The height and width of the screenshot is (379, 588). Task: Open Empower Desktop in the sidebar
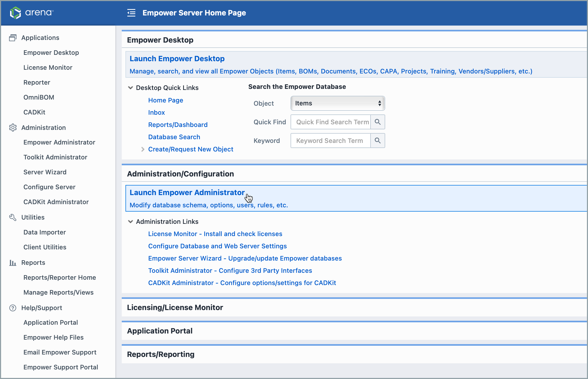tap(51, 53)
